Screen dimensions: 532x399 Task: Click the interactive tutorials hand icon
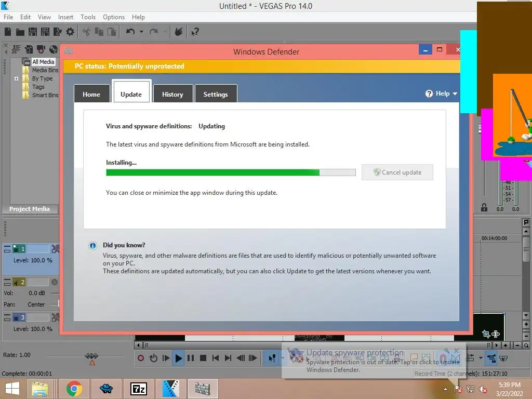[x=179, y=32]
